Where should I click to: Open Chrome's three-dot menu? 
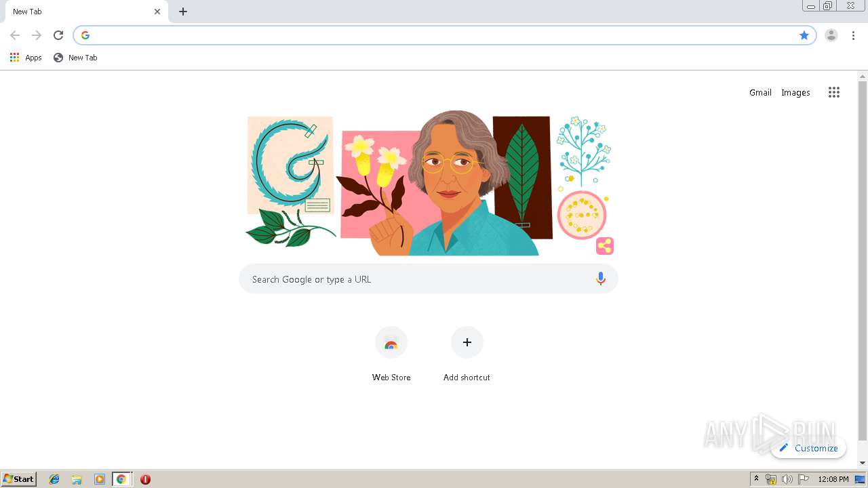[853, 35]
